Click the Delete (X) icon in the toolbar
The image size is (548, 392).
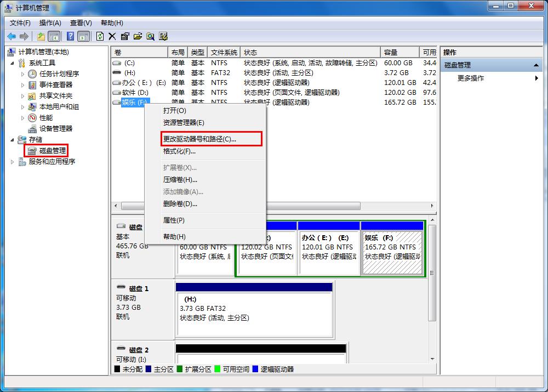(111, 36)
